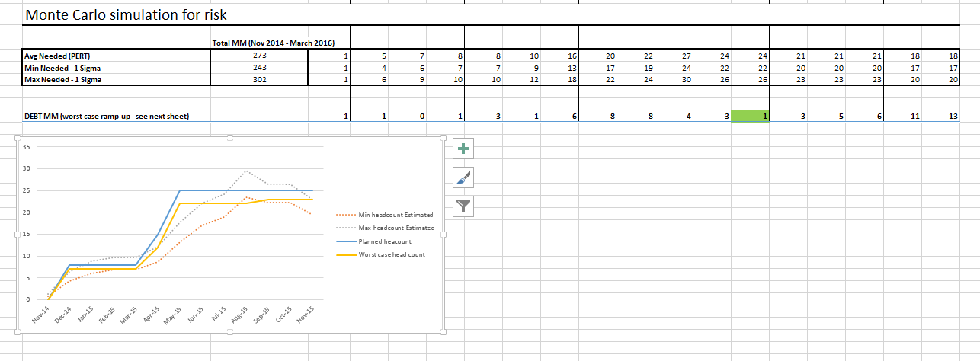Image resolution: width=980 pixels, height=361 pixels.
Task: Click the cell with value 302
Action: tap(261, 80)
